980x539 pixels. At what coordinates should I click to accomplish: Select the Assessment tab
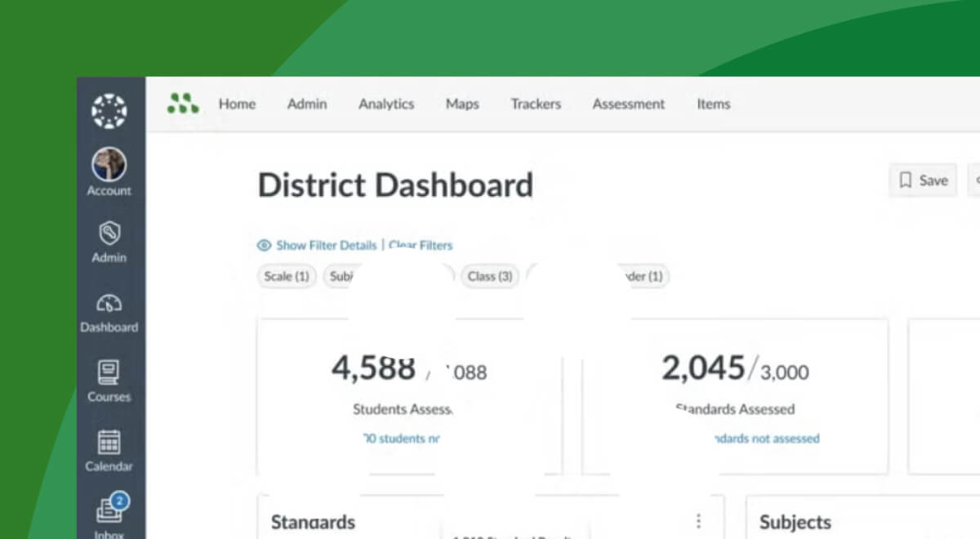pyautogui.click(x=629, y=105)
